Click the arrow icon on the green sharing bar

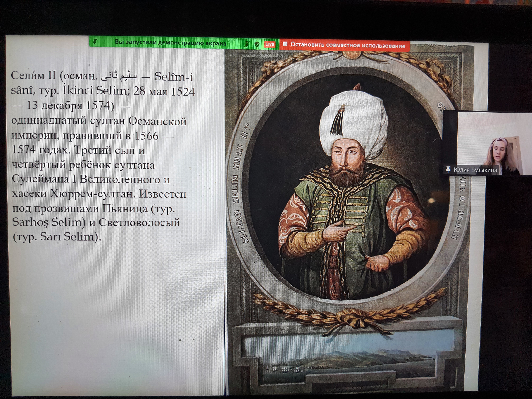[x=95, y=41]
